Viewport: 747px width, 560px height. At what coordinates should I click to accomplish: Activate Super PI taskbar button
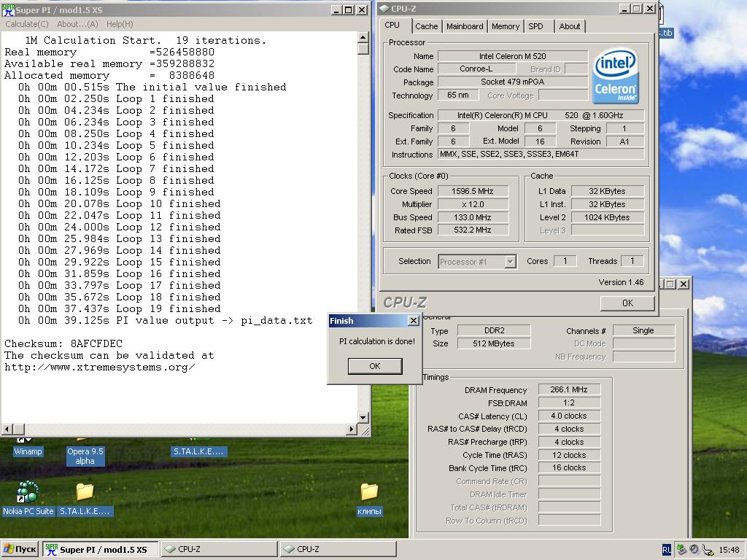(x=101, y=550)
